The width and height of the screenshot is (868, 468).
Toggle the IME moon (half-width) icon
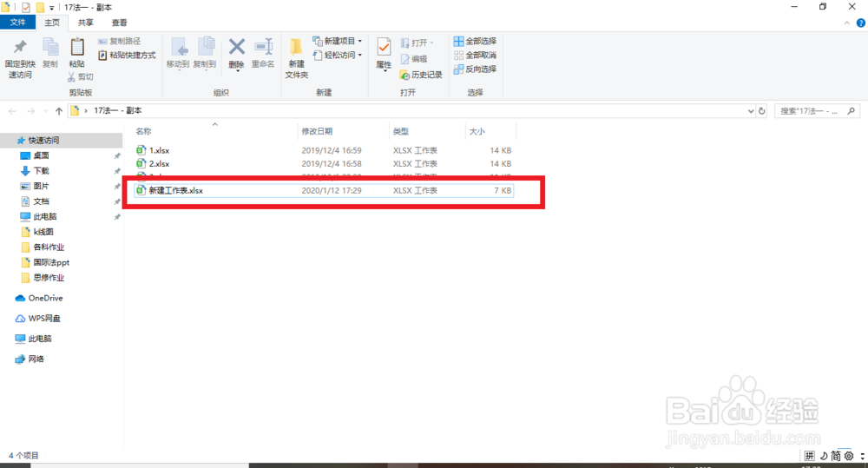coord(823,456)
